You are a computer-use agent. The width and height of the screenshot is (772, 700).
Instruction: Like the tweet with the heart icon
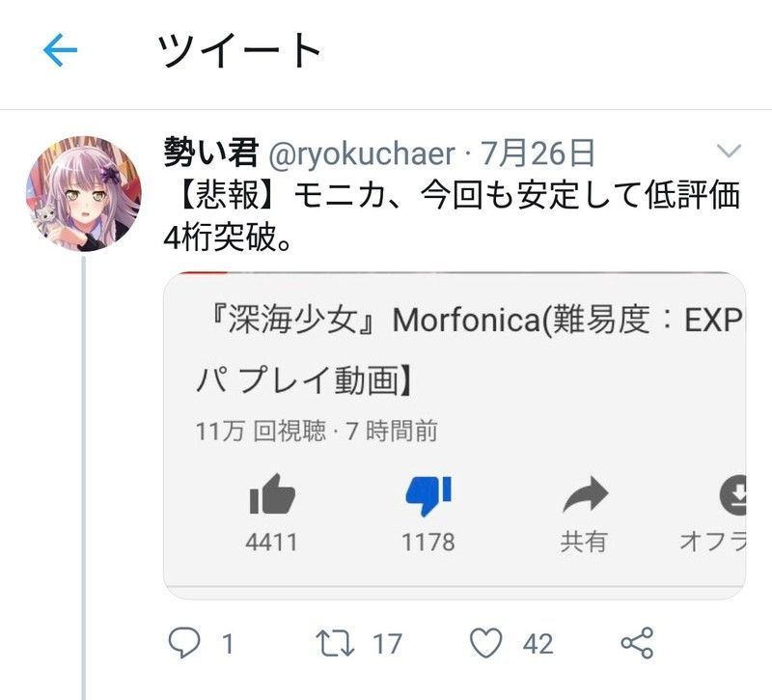(x=486, y=643)
